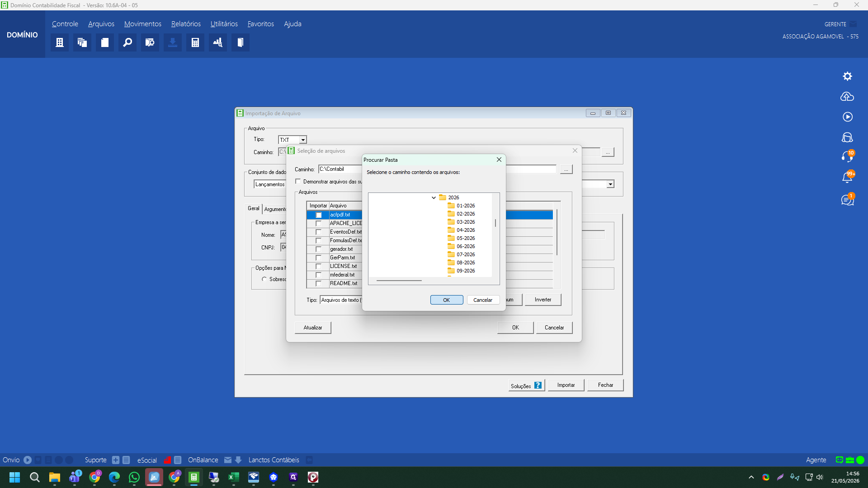Image resolution: width=868 pixels, height=488 pixels.
Task: Click the magnifier search icon in main toolbar
Action: [x=127, y=42]
